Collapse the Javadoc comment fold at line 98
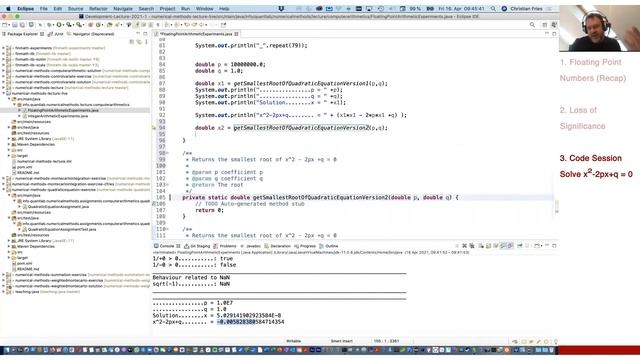This screenshot has width=640, height=360. [x=167, y=153]
